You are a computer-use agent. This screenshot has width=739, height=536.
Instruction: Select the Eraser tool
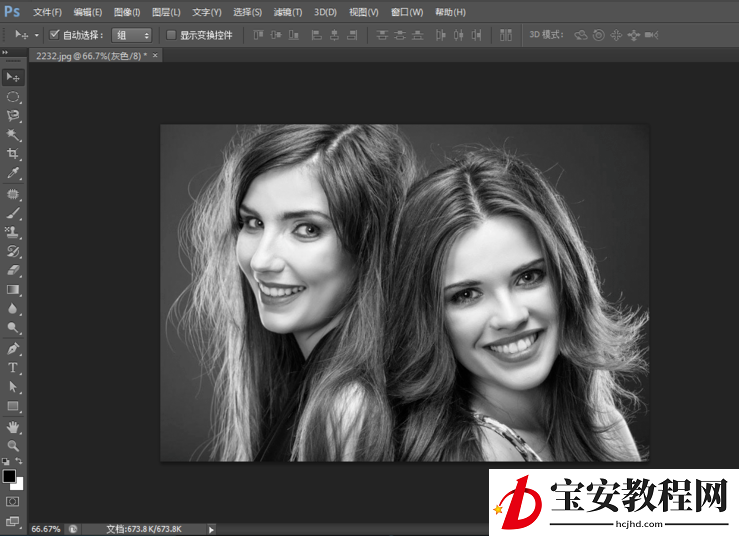(x=13, y=270)
